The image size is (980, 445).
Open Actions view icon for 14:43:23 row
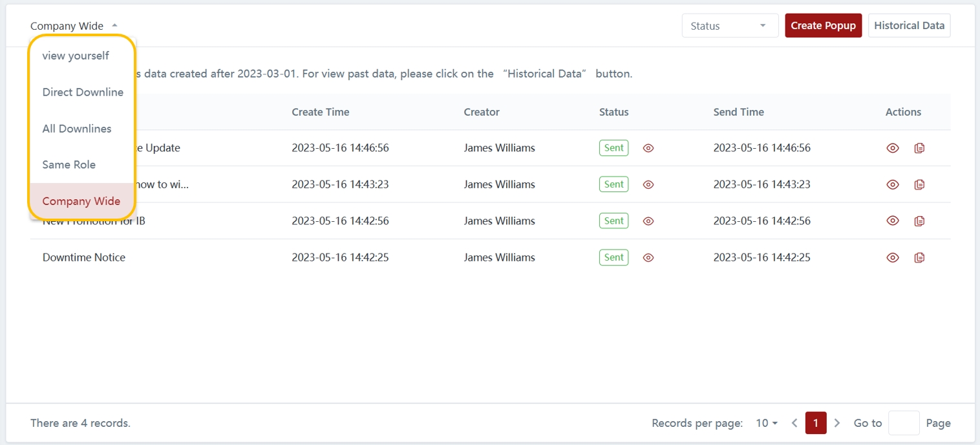click(892, 184)
